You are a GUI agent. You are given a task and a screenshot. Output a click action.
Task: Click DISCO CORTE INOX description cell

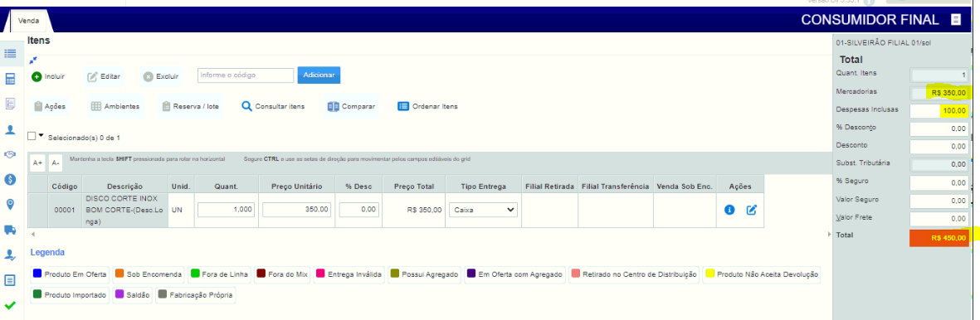coord(125,210)
